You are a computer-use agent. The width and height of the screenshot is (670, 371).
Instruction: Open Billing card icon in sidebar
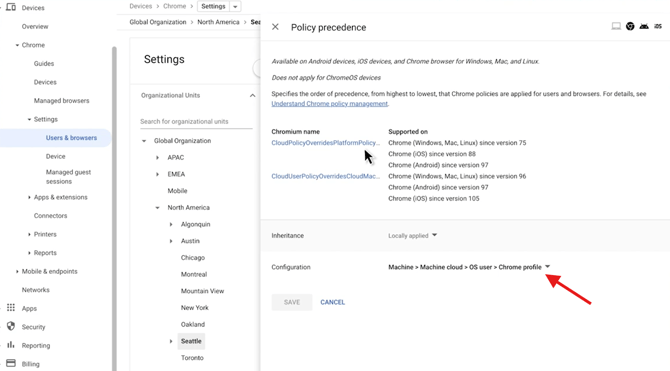[11, 363]
